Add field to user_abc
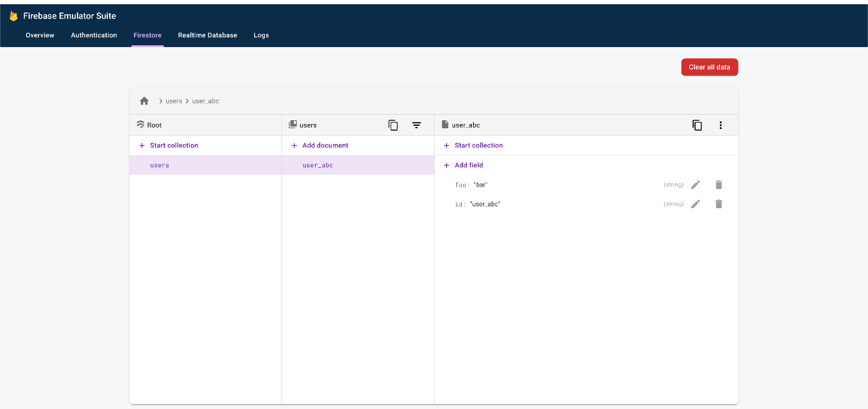This screenshot has width=868, height=409. point(463,165)
